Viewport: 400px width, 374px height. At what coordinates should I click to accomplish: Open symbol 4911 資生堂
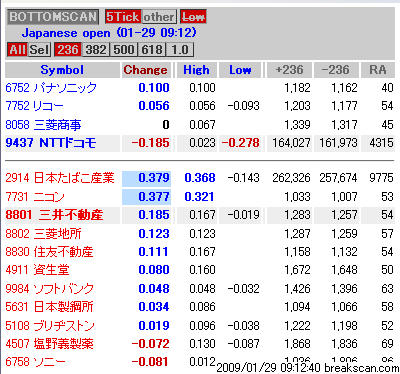37,270
